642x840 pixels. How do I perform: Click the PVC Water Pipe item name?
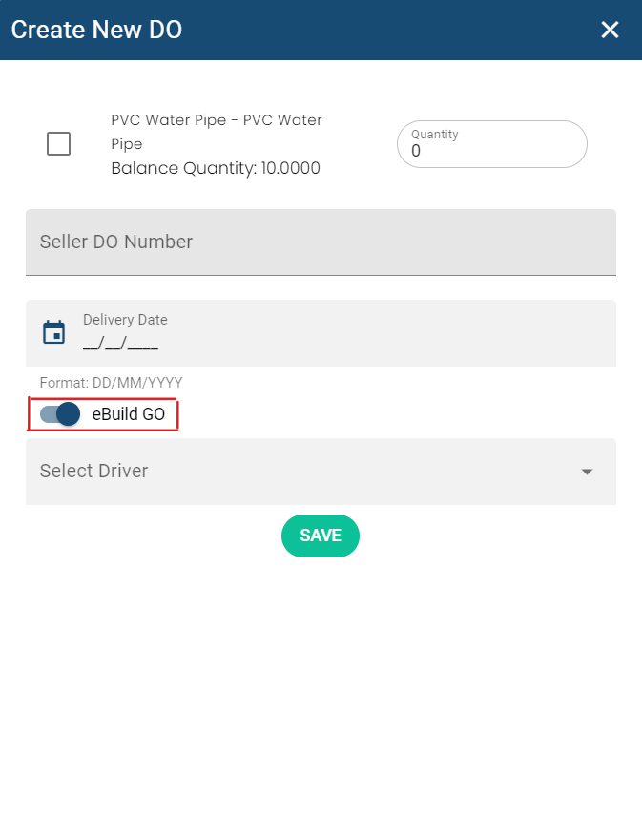click(x=217, y=132)
